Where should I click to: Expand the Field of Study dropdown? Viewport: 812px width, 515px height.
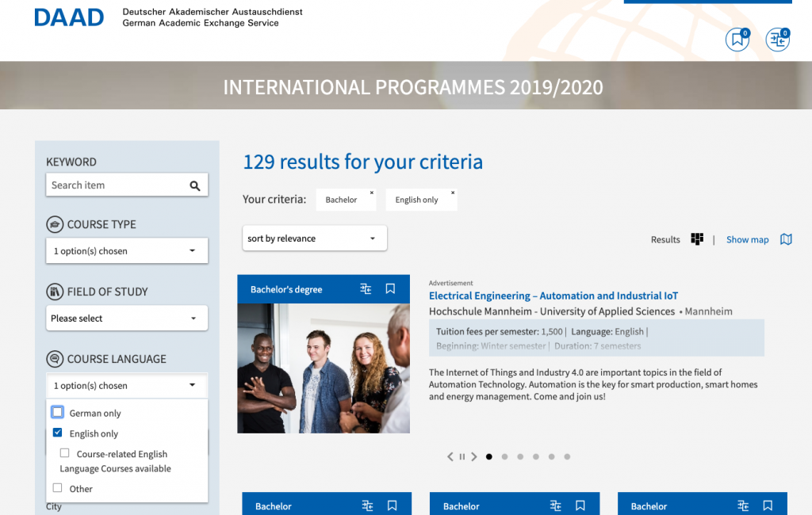(127, 319)
